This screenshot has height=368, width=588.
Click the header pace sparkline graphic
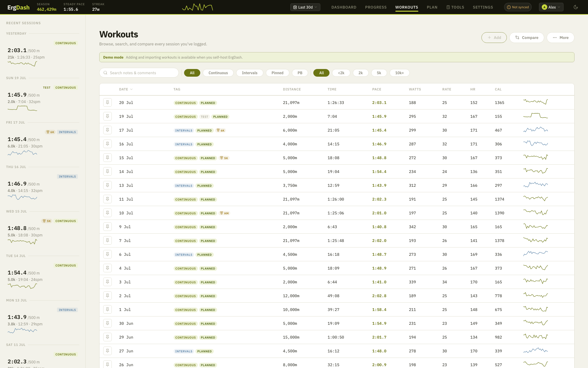click(x=198, y=7)
